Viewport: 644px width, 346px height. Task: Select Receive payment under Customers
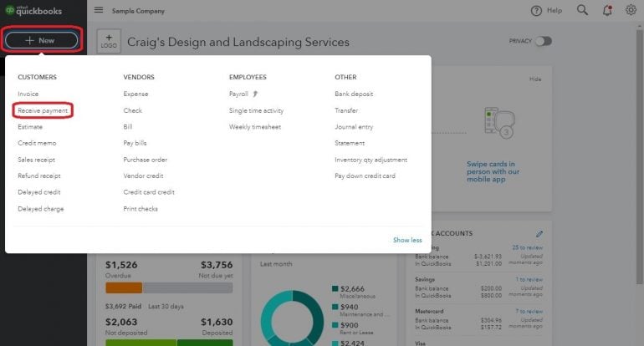(x=43, y=110)
